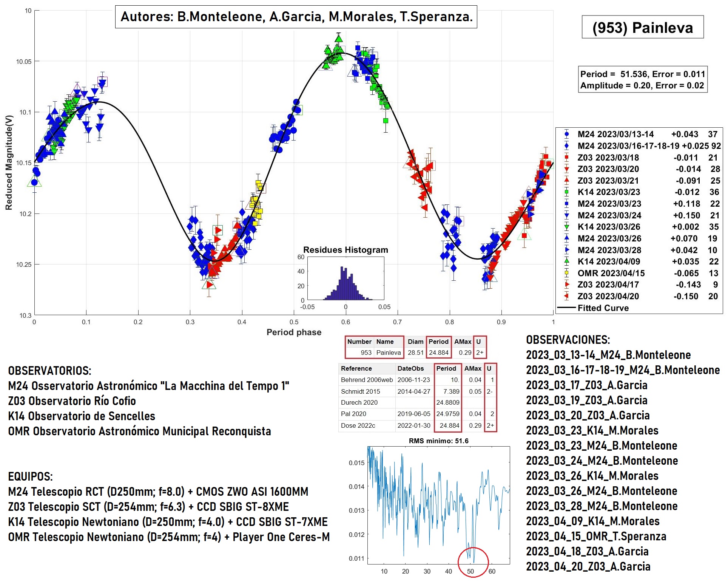Click the green square marker for K14 2023/03/23
Viewport: 728px width, 583px height.
[x=566, y=192]
